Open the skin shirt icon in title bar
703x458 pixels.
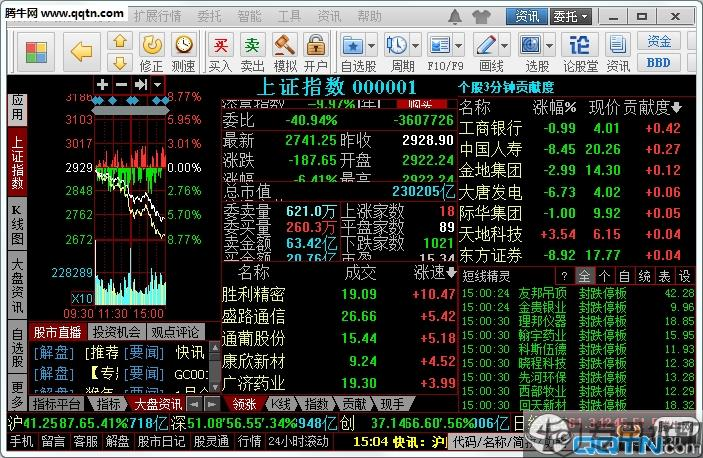point(482,17)
